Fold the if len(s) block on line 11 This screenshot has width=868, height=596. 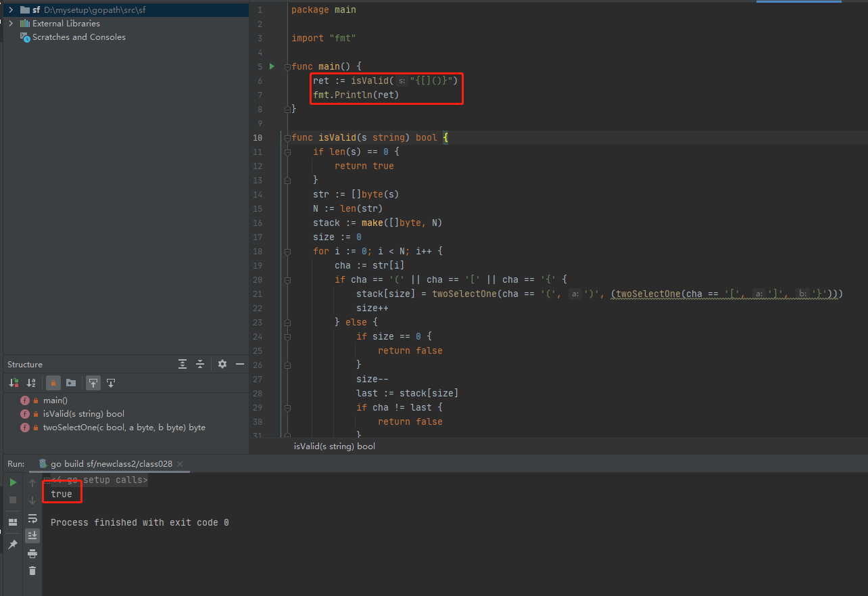(x=287, y=152)
